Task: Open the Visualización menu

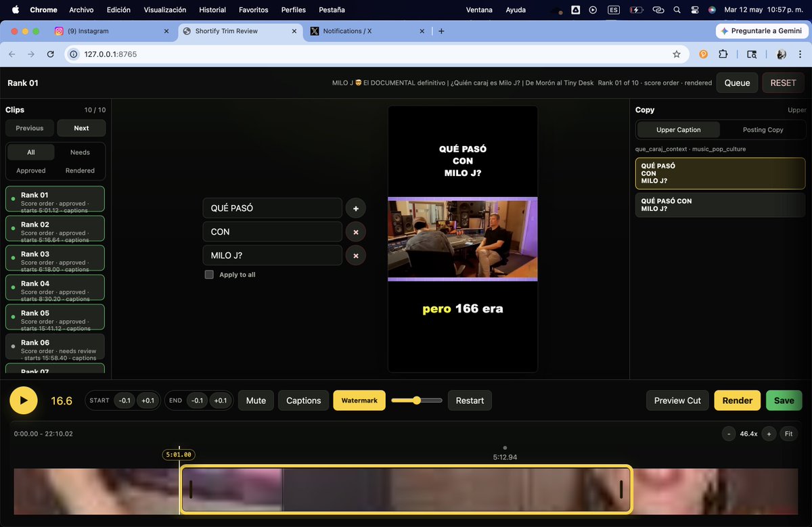Action: (x=164, y=10)
